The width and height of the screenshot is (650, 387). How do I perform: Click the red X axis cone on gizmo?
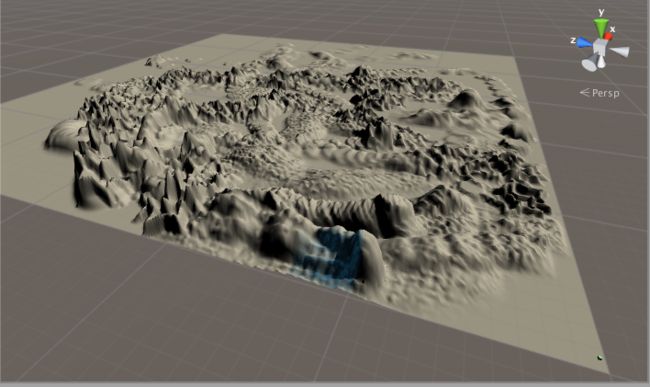tap(608, 36)
